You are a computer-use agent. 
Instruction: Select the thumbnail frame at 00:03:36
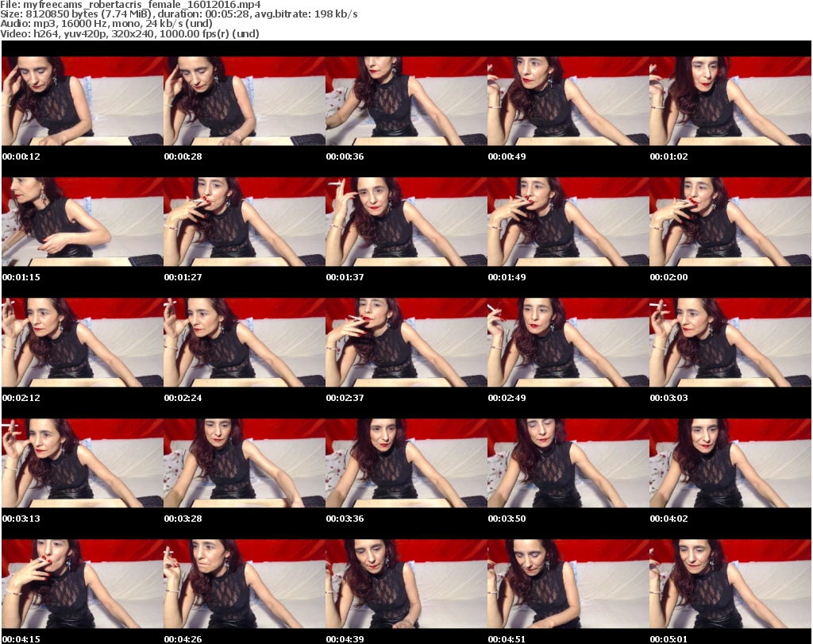[406, 463]
